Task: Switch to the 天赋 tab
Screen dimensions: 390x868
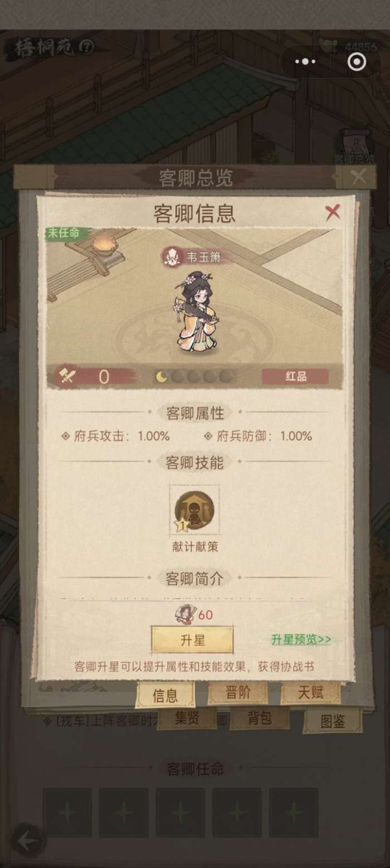Action: point(311,693)
